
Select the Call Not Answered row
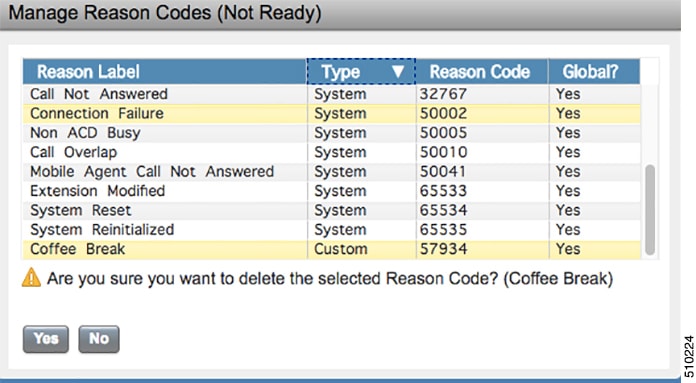point(332,94)
